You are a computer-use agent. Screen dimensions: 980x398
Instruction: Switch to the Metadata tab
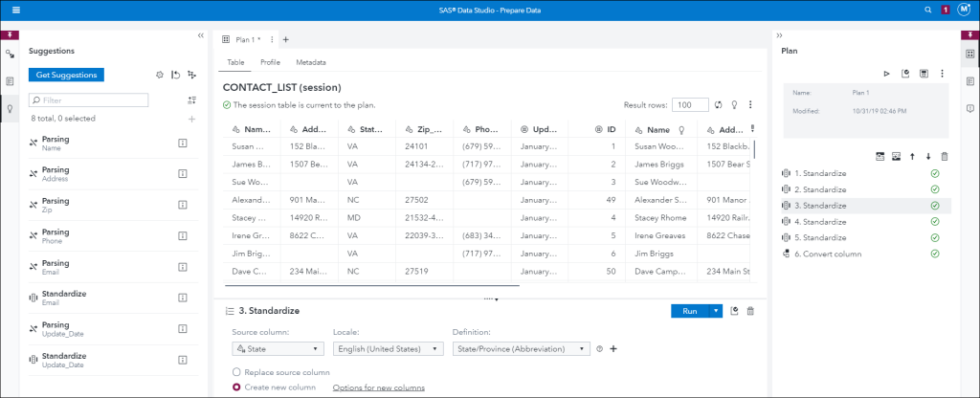point(311,62)
